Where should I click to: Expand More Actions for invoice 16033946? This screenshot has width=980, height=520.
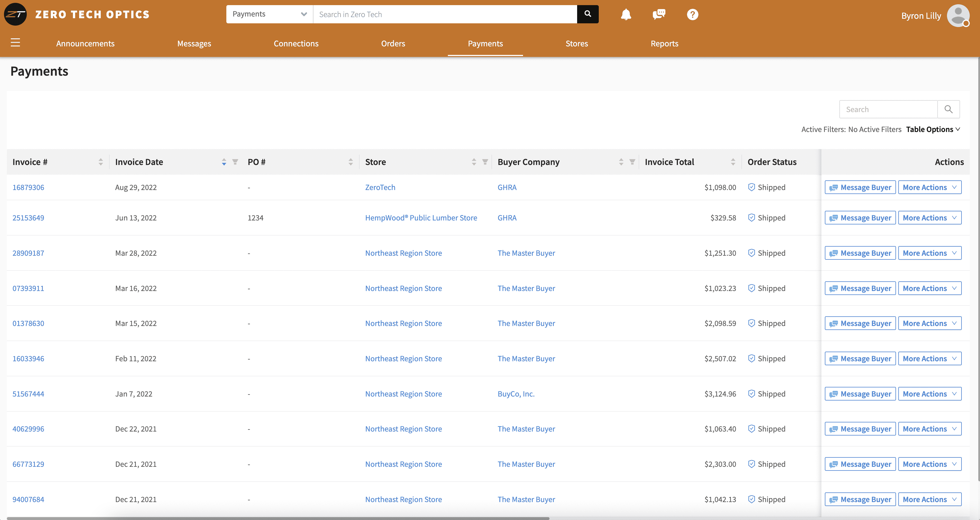click(929, 359)
